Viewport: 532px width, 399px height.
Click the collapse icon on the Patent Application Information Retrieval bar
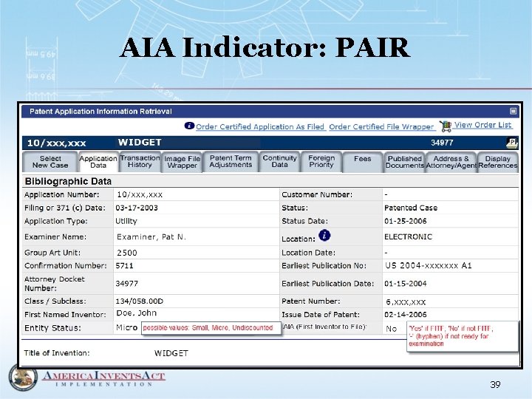coord(513,112)
